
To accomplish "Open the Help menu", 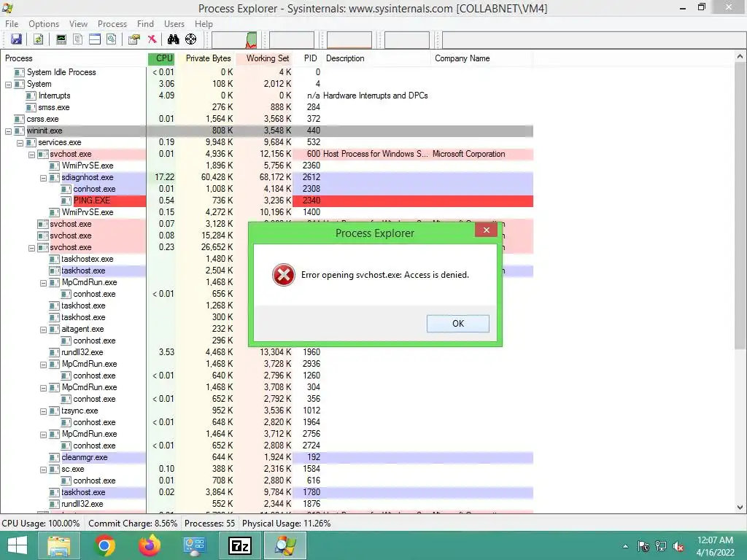I will [204, 24].
